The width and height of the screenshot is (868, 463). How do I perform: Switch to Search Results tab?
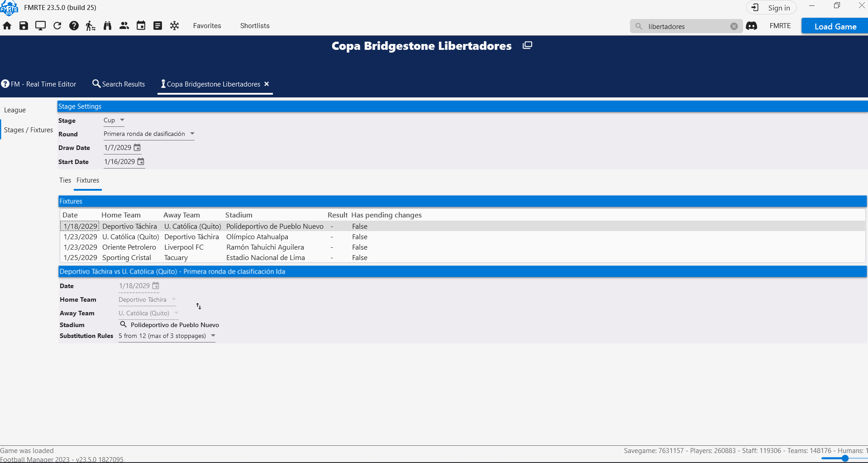pyautogui.click(x=119, y=84)
